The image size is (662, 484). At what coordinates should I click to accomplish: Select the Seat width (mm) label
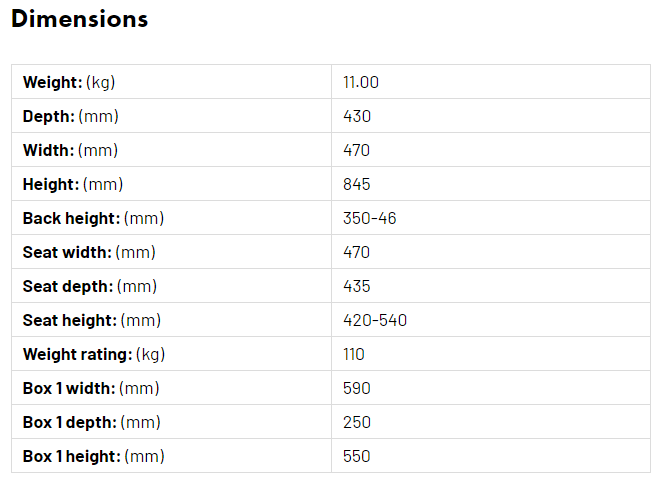point(89,252)
